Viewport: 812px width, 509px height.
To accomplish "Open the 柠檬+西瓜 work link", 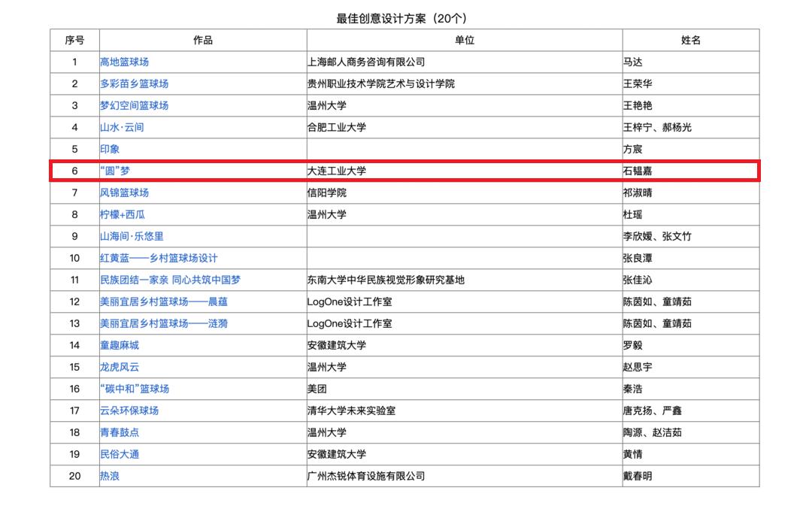I will pos(120,214).
